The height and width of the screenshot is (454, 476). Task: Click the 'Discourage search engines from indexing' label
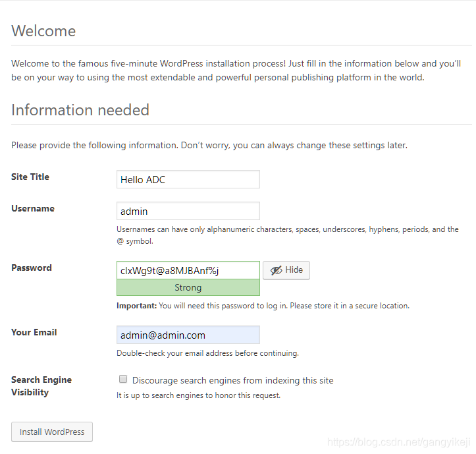232,380
